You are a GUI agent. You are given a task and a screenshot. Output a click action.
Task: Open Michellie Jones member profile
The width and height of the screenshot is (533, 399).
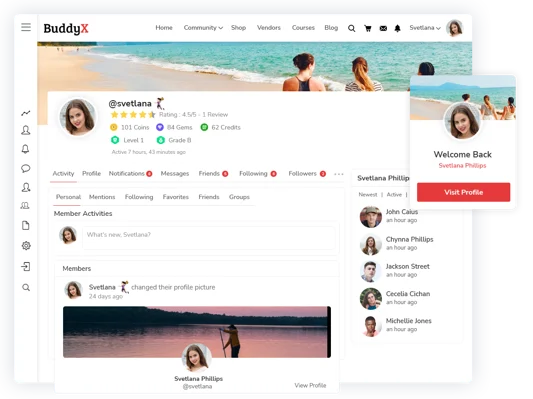[x=408, y=321]
